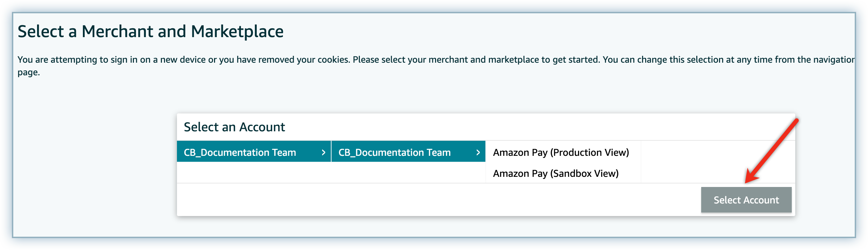
Task: Click the blank space below the second-column team entry
Action: [x=408, y=172]
